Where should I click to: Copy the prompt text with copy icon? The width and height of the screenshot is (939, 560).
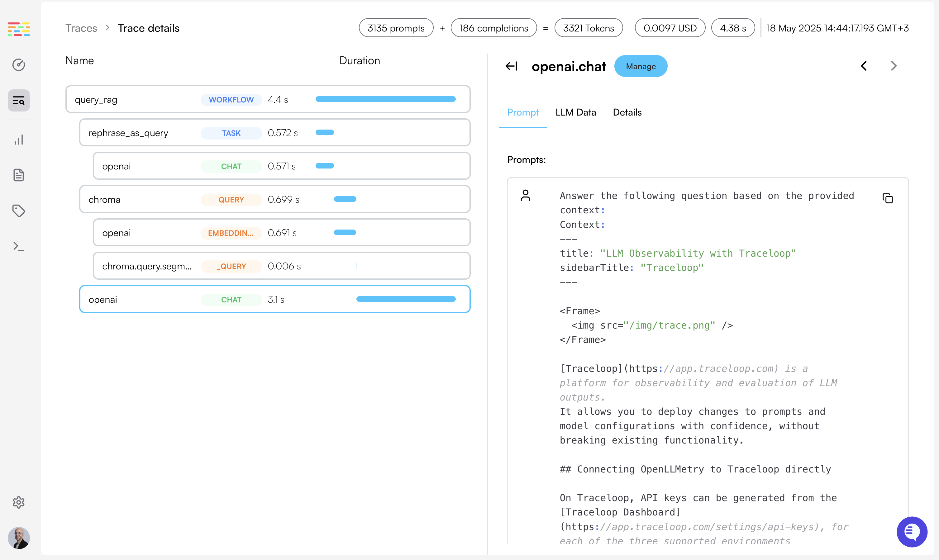click(x=887, y=198)
